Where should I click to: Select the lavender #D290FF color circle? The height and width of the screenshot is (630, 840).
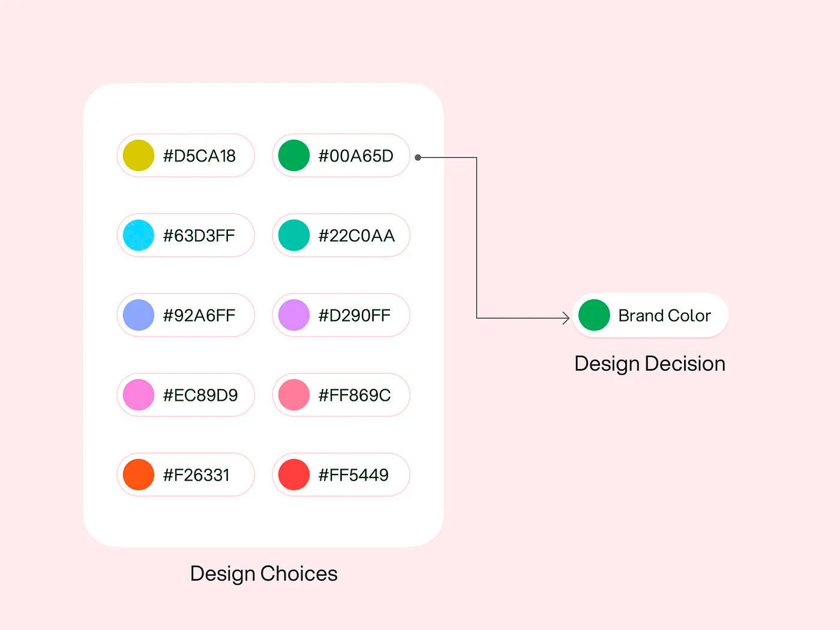click(294, 315)
